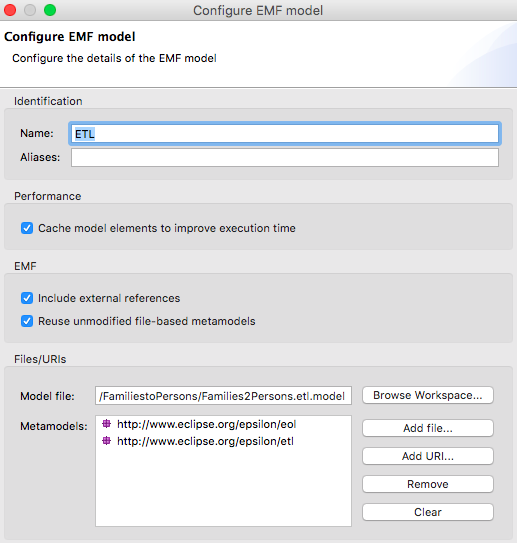The width and height of the screenshot is (517, 543).
Task: Click the purple icon beside the eol metamodel
Action: point(107,424)
